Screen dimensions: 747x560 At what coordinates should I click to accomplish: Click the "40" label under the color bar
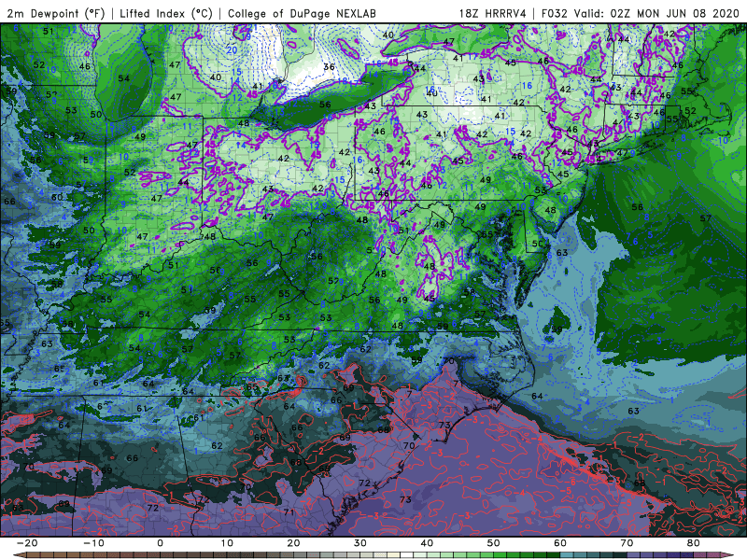point(427,543)
